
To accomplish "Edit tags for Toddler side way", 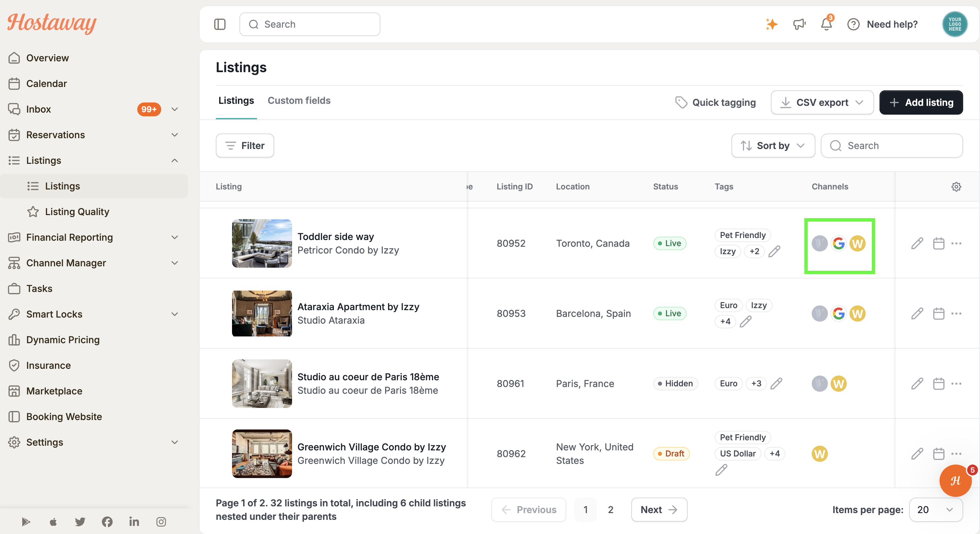I will point(774,251).
